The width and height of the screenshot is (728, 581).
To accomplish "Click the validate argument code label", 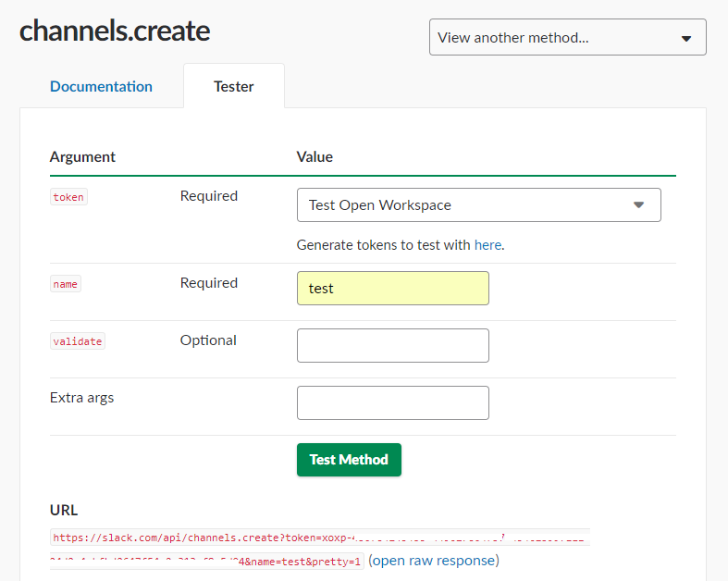I will pos(78,341).
